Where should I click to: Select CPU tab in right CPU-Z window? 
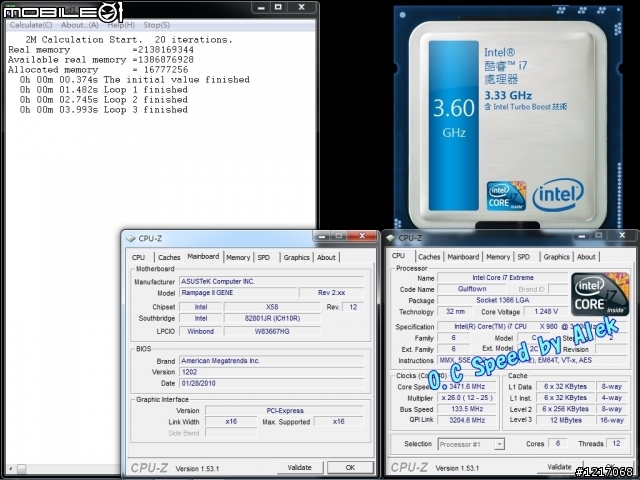(398, 256)
